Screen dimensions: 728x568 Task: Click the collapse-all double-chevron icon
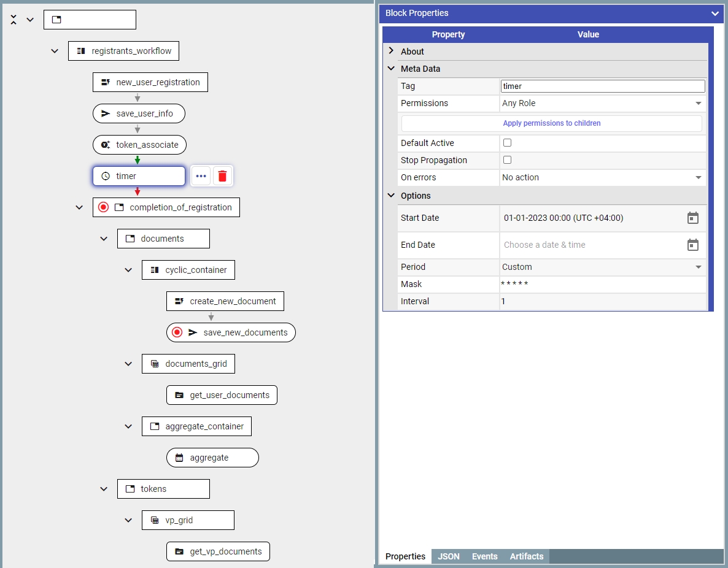(14, 20)
